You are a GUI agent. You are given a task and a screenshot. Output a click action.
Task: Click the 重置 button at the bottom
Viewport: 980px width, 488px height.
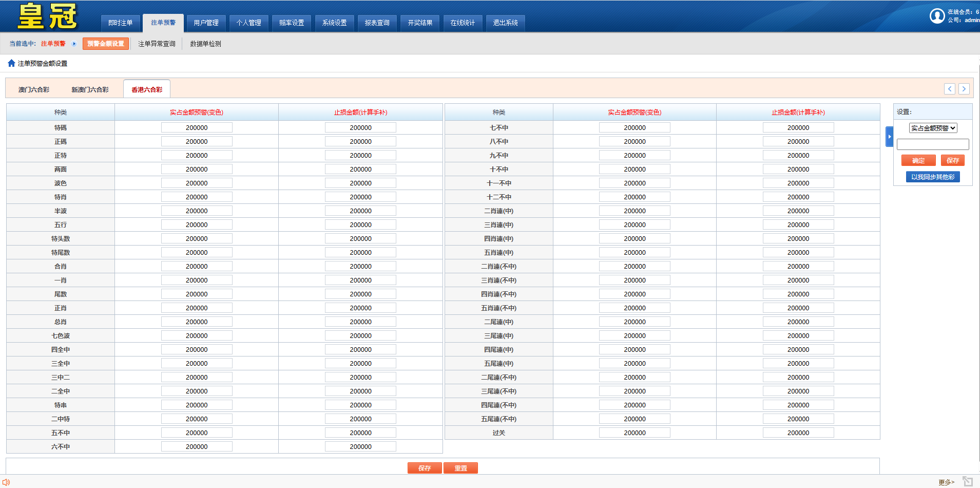click(460, 468)
